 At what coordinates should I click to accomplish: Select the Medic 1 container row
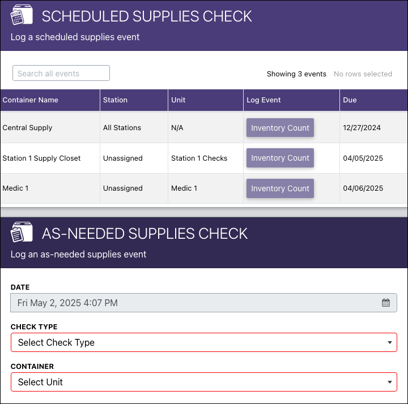click(x=204, y=188)
